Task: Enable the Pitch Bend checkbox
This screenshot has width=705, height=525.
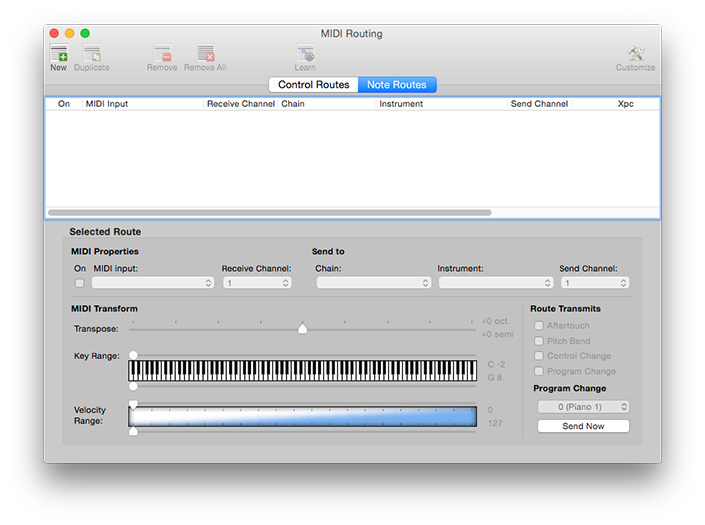Action: (539, 341)
